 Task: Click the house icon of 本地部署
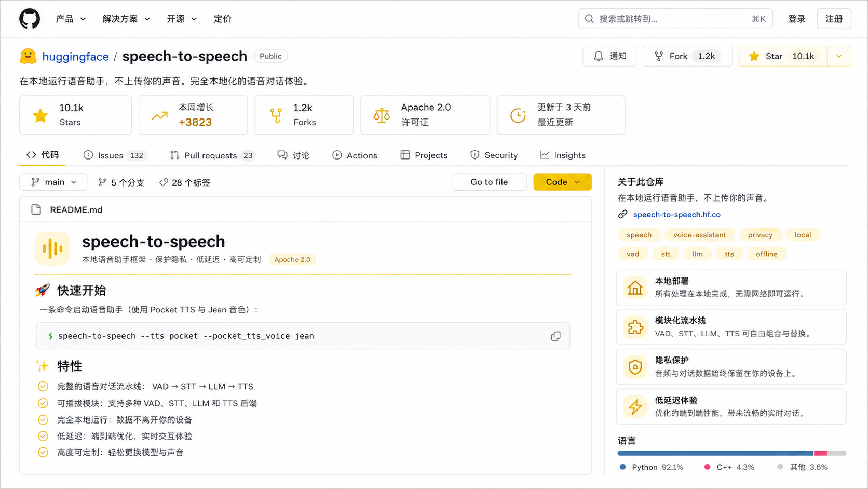(635, 287)
